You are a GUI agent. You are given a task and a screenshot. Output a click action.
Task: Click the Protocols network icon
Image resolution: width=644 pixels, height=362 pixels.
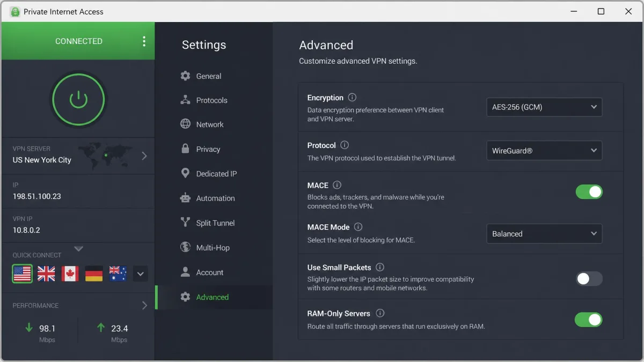click(x=185, y=100)
